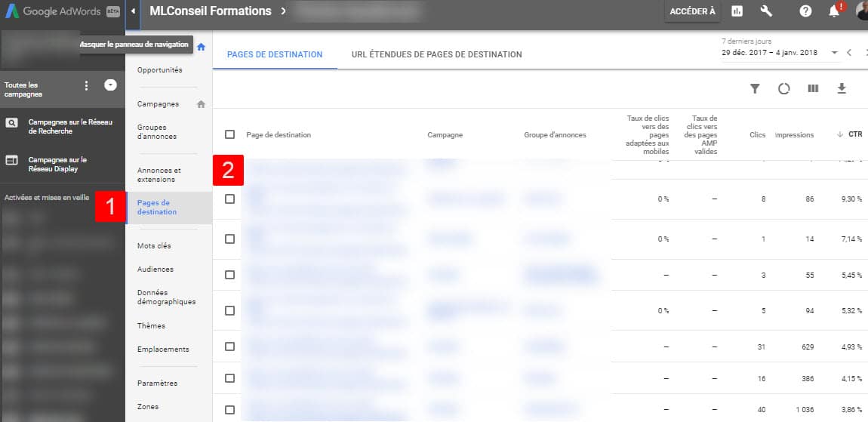Download the landing pages report
Viewport: 868px width, 422px height.
[842, 88]
